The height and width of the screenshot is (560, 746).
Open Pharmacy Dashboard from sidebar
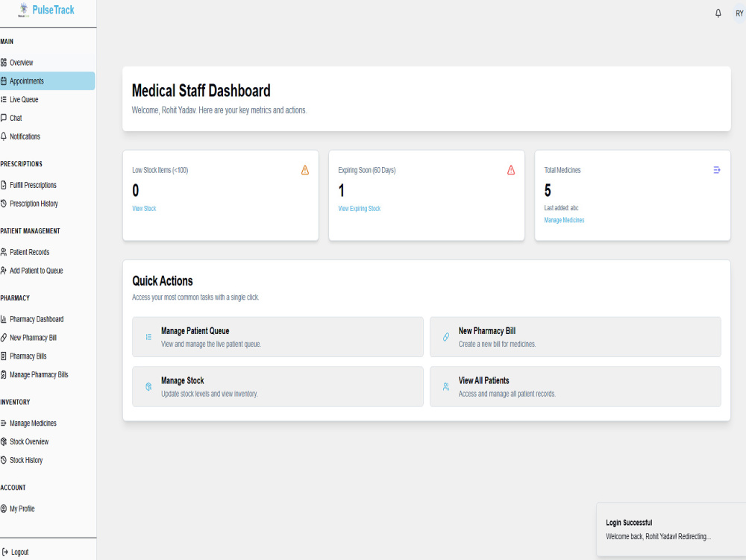pos(47,319)
